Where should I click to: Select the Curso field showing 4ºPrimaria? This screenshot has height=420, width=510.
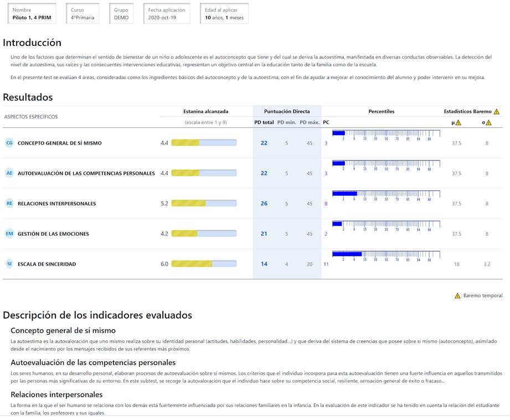83,14
